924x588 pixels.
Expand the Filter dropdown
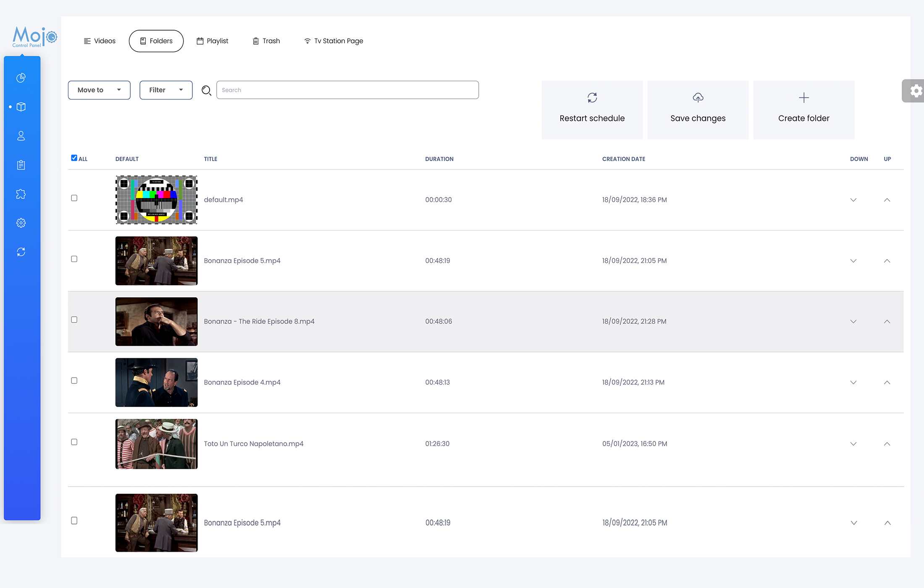pyautogui.click(x=165, y=90)
